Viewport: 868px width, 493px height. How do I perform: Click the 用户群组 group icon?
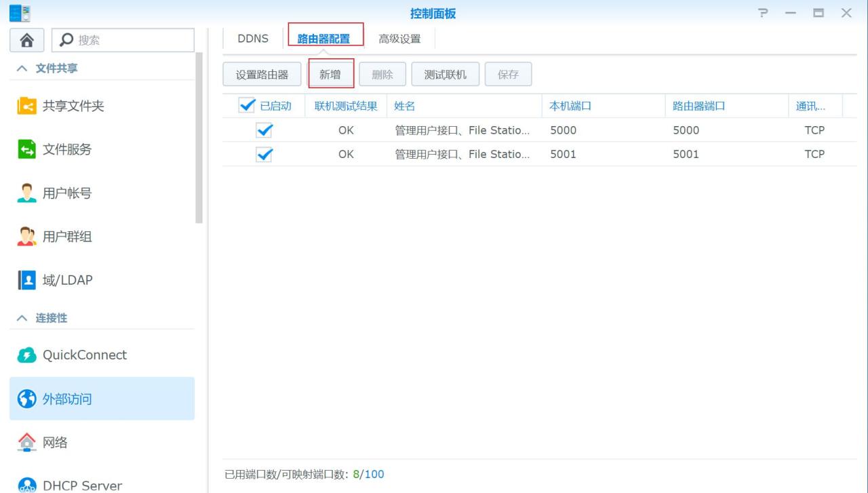point(26,237)
